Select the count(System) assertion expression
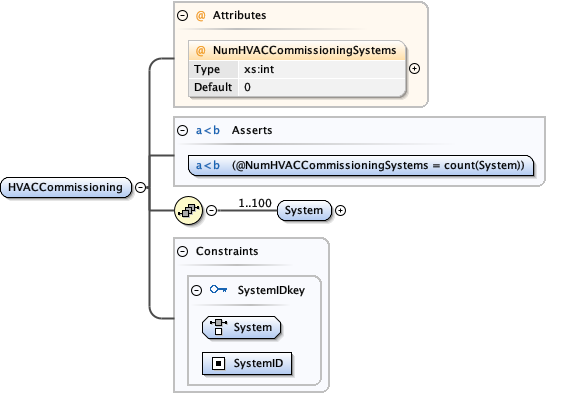This screenshot has width=563, height=394. 378,165
